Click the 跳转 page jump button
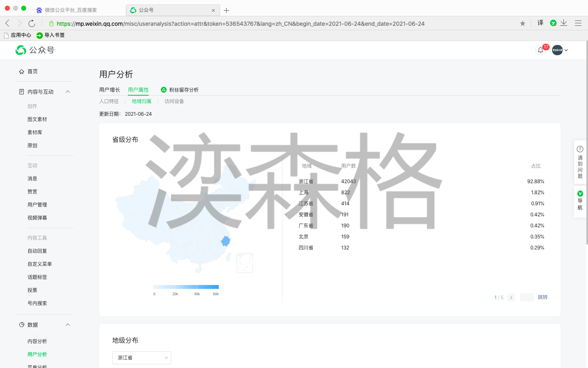Viewport: 588px width, 368px height. tap(542, 297)
